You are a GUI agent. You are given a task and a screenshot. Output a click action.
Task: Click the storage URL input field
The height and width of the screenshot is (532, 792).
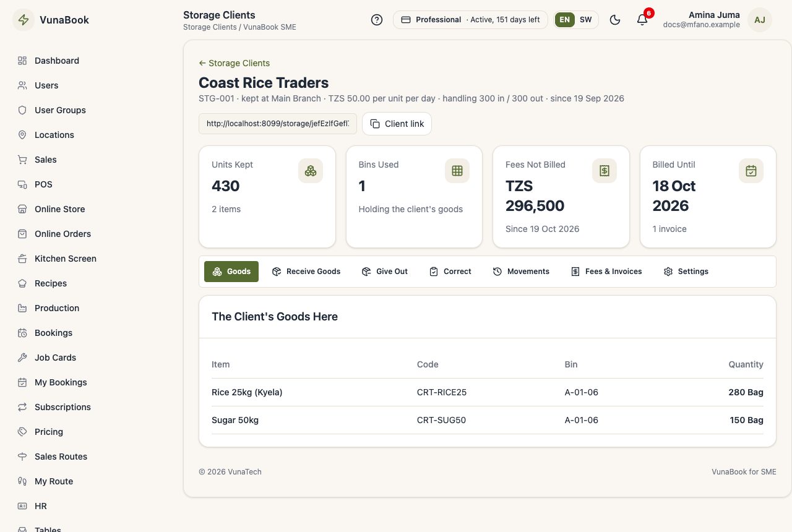coord(278,124)
